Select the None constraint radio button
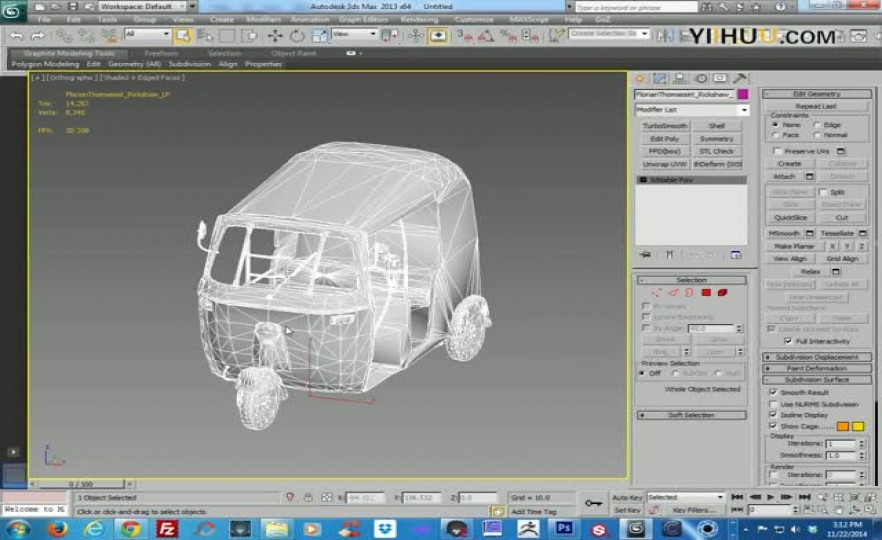The width and height of the screenshot is (882, 540). 775,124
